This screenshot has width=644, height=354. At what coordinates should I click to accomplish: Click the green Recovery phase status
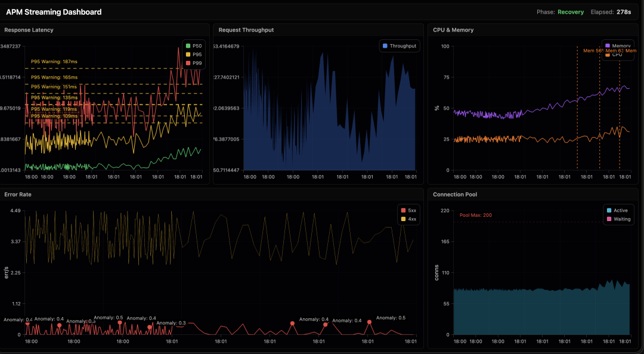(571, 12)
